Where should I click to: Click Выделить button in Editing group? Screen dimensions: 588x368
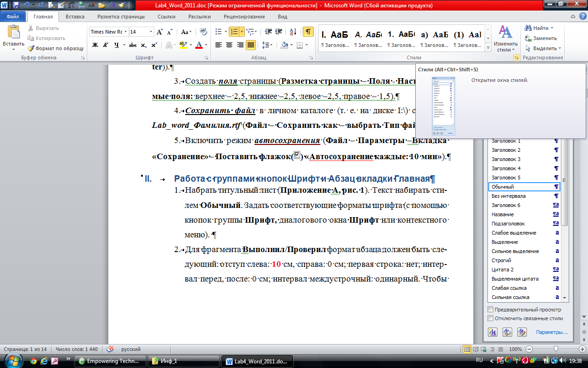543,48
